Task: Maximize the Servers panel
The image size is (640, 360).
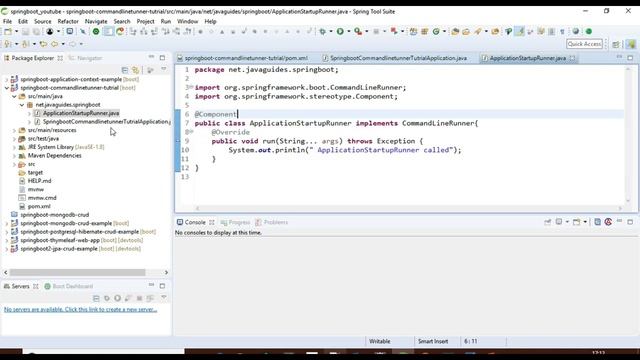Action: [162, 286]
